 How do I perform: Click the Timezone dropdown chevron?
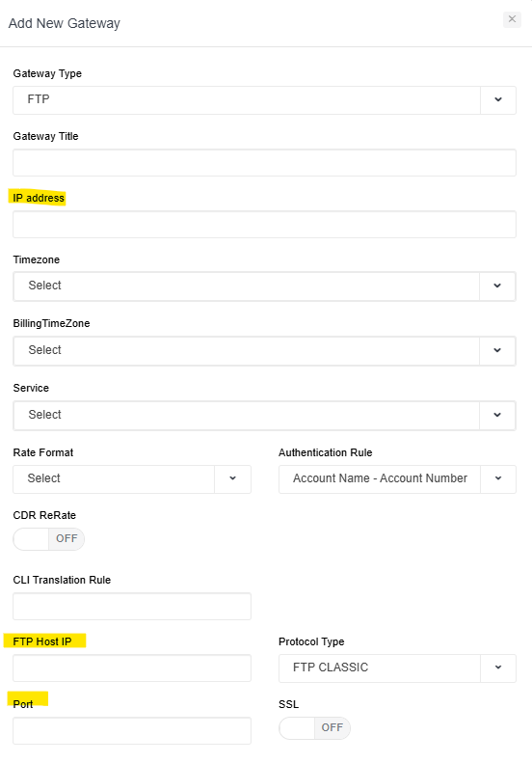pos(497,286)
